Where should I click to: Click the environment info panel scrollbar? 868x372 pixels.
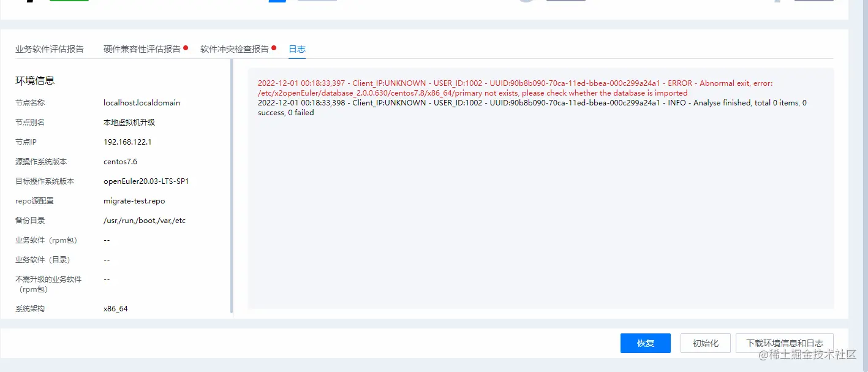[232, 186]
